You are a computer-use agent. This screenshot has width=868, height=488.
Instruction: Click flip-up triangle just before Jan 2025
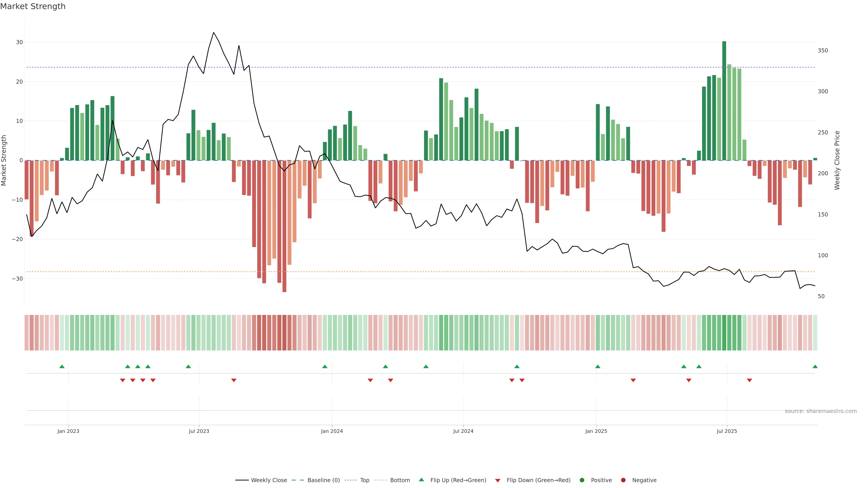click(x=598, y=366)
